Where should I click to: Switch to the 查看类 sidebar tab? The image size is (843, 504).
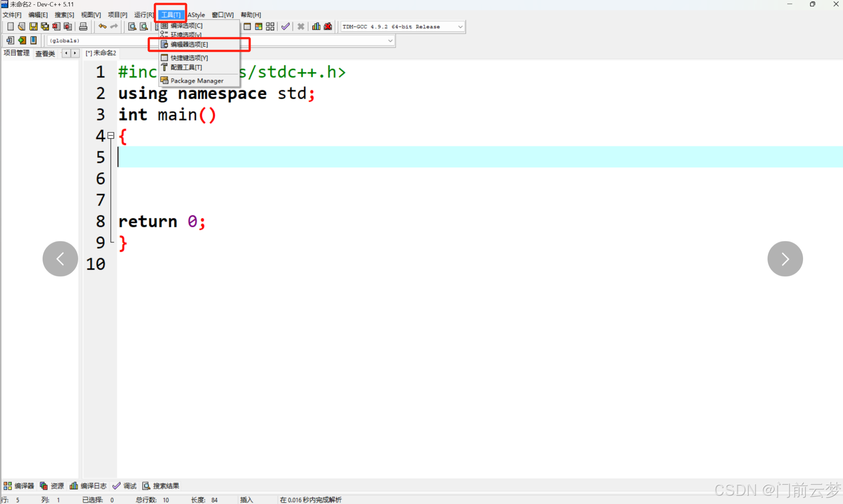pyautogui.click(x=45, y=54)
